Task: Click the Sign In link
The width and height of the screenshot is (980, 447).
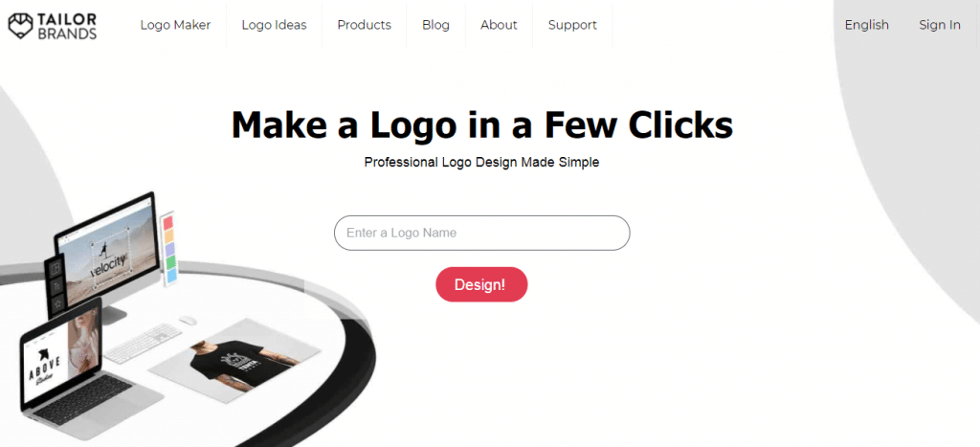Action: pos(940,25)
